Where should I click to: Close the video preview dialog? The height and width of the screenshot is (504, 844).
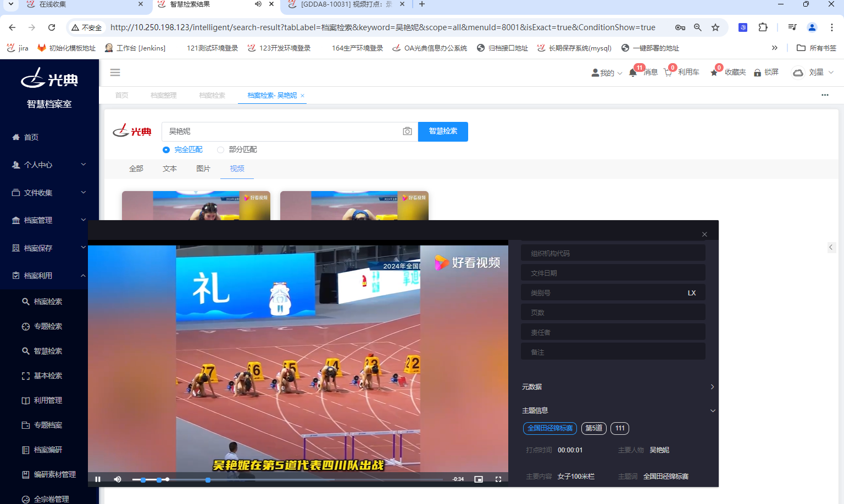[x=704, y=234]
